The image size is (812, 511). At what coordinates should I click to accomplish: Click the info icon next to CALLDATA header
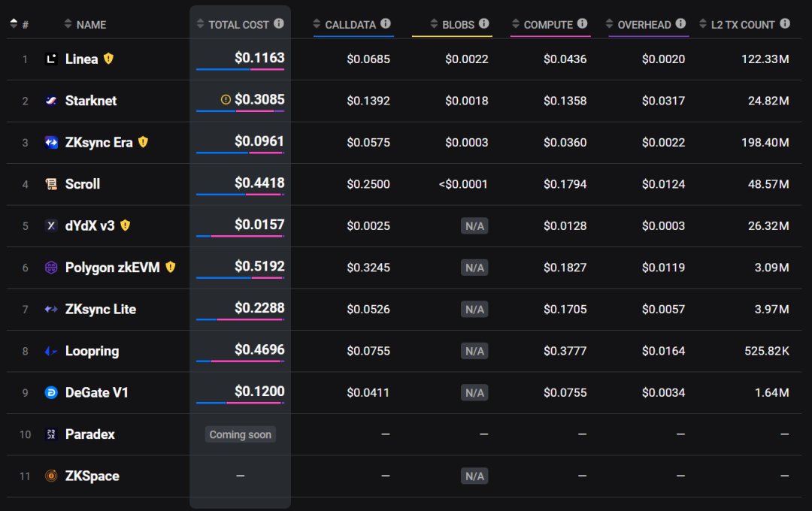point(386,24)
